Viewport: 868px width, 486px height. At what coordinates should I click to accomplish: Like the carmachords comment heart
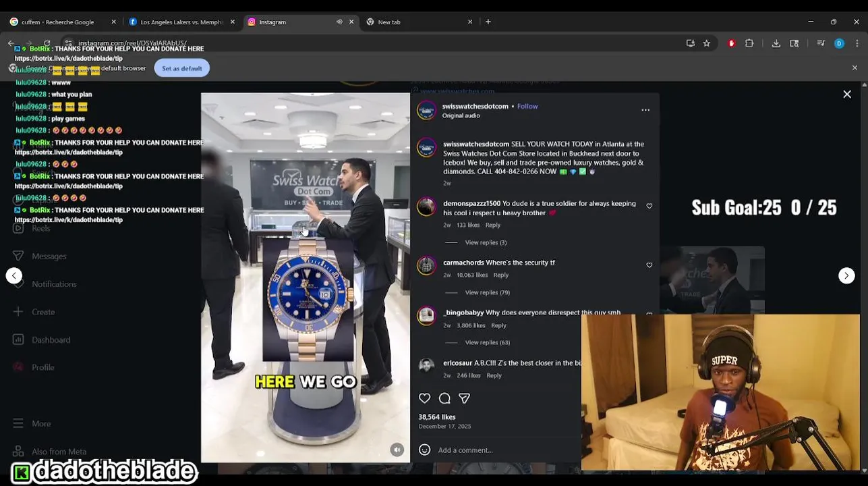click(649, 265)
